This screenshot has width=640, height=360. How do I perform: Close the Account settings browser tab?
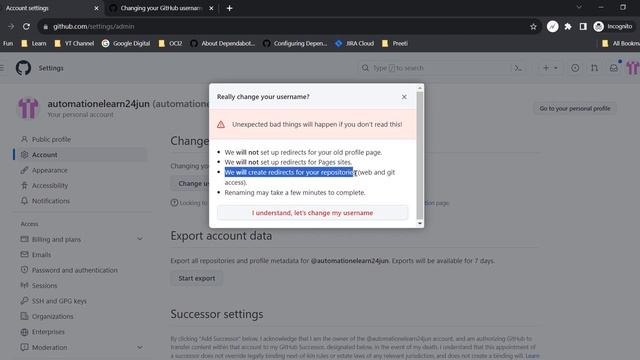pos(96,8)
